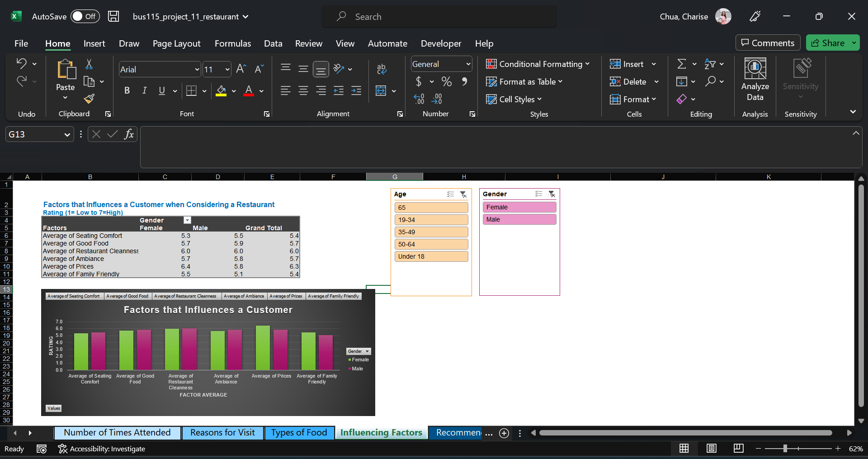Expand the General number format dropdown
The image size is (868, 459).
pyautogui.click(x=468, y=64)
